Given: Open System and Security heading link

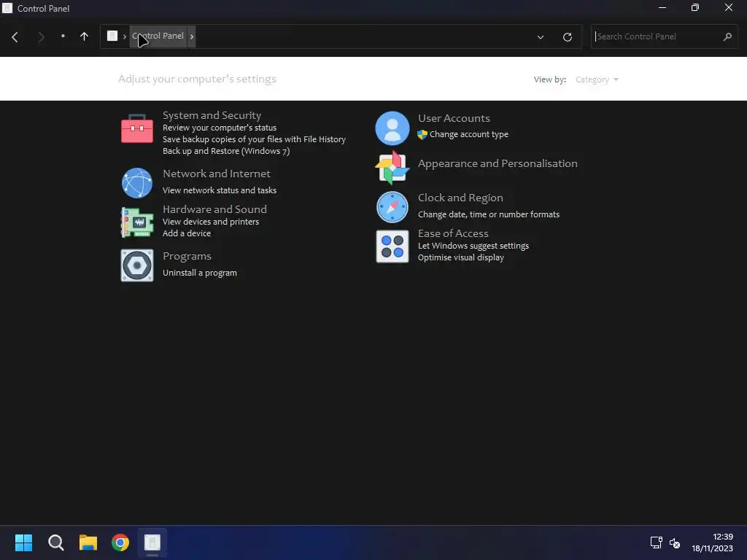Looking at the screenshot, I should point(212,115).
